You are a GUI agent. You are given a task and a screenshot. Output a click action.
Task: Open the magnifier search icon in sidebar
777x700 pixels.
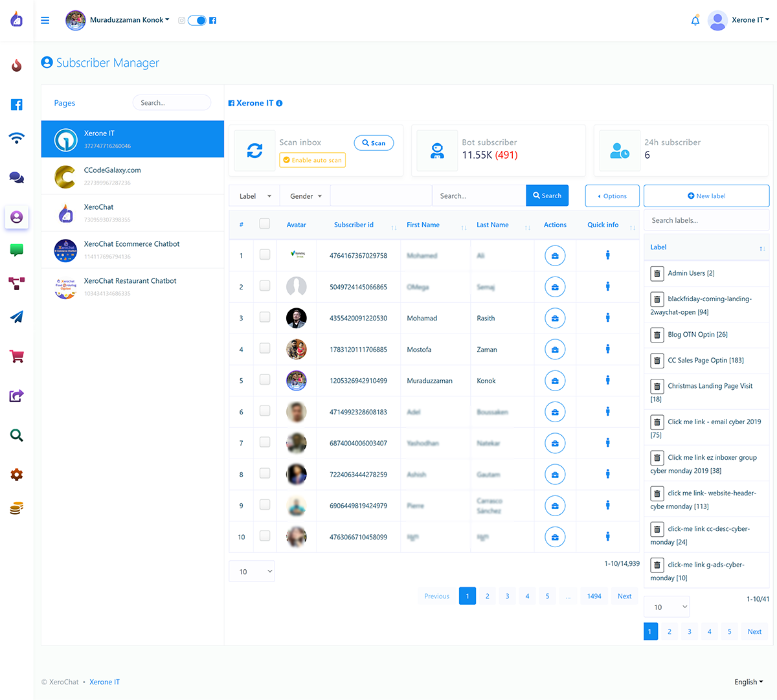17,435
